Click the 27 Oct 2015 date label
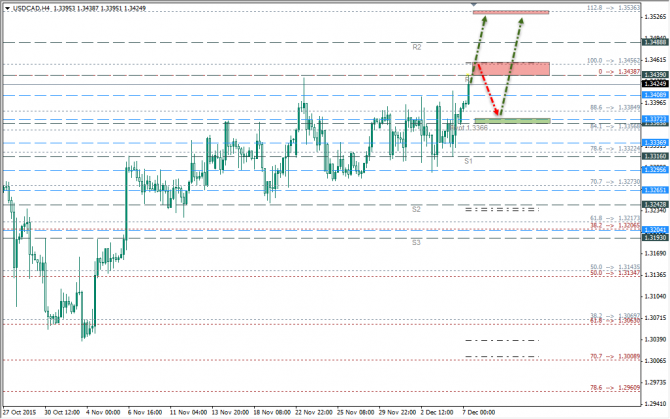Screen dimensions: 670x419 tap(18, 411)
